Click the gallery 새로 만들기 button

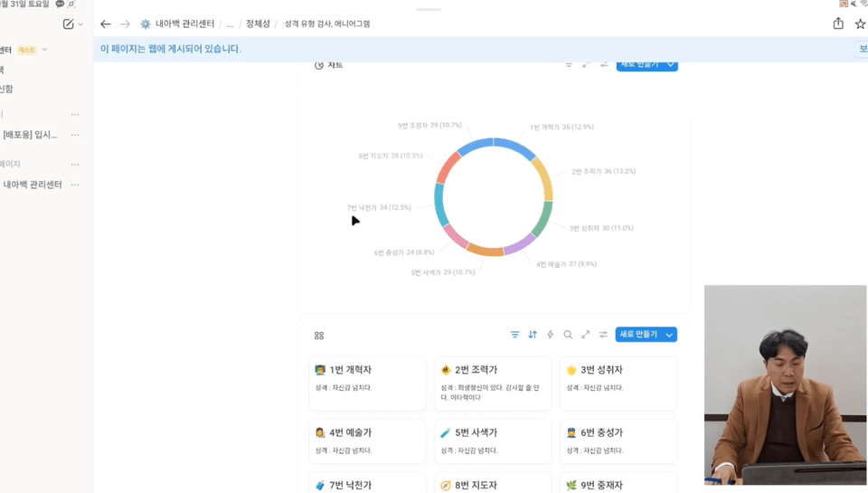click(x=639, y=335)
